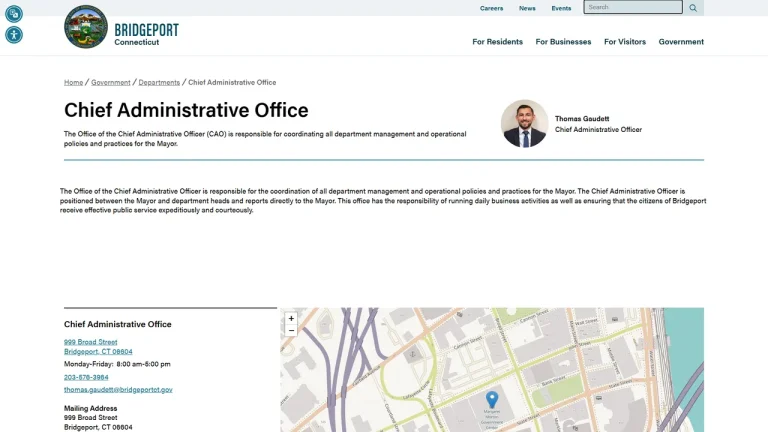Image resolution: width=768 pixels, height=432 pixels.
Task: Open the language translate icon
Action: tap(14, 14)
